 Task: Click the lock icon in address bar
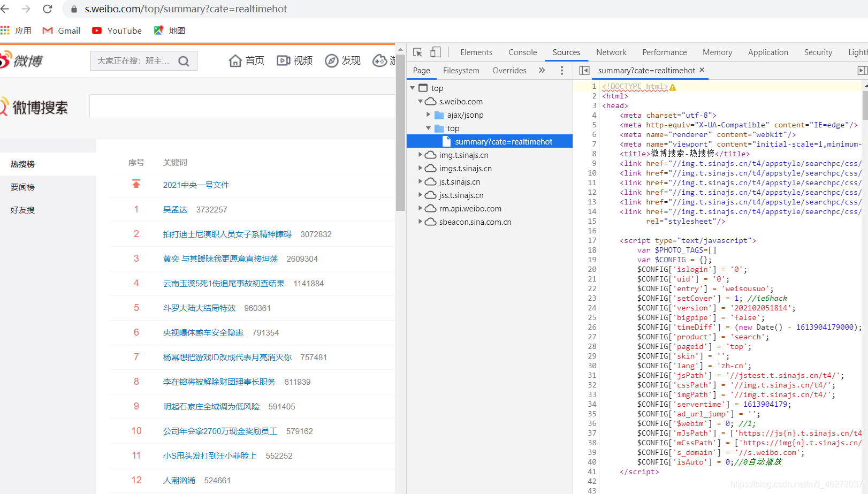74,9
